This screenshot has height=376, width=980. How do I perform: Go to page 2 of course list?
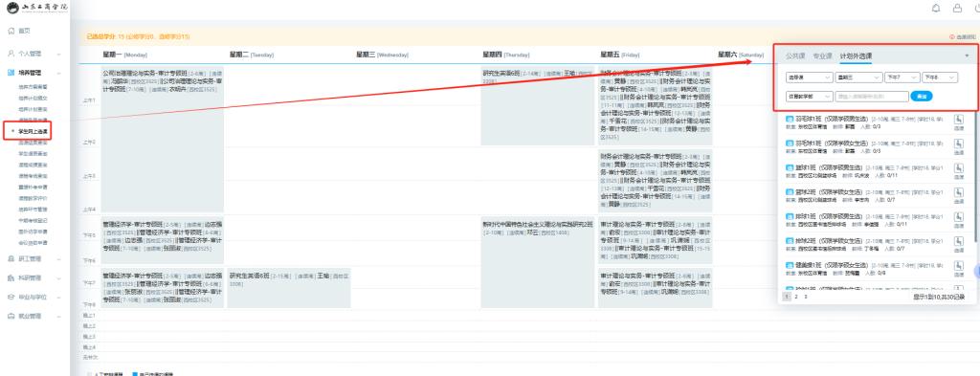(796, 298)
